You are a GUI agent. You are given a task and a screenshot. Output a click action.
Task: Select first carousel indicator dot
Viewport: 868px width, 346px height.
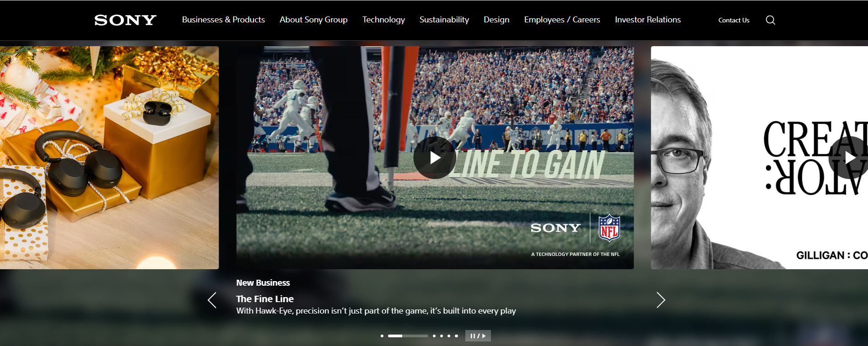click(382, 336)
